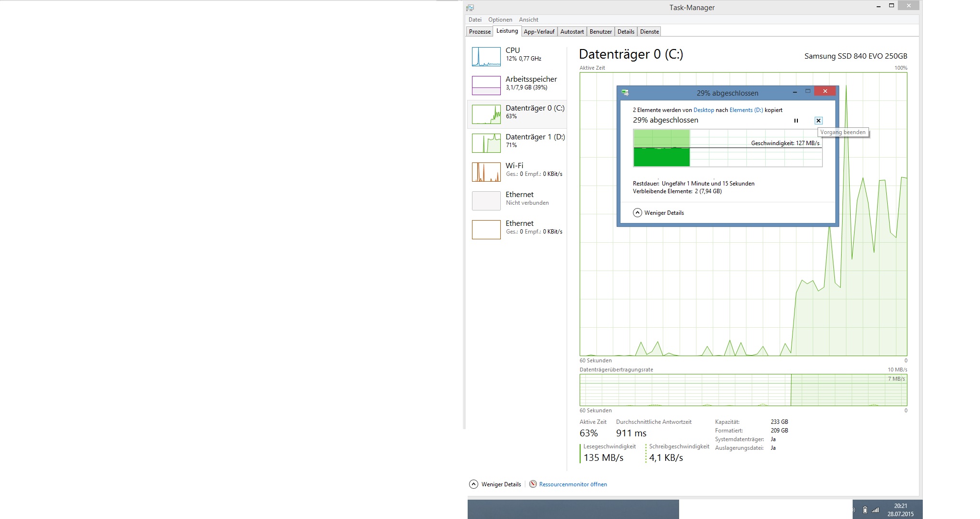Switch to the Prozesse tab
Screen dimensions: 980x519
click(x=480, y=32)
